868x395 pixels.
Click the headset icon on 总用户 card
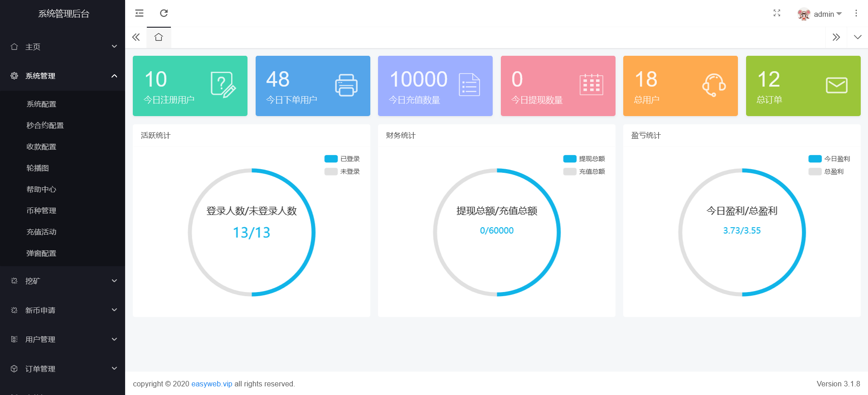point(713,85)
